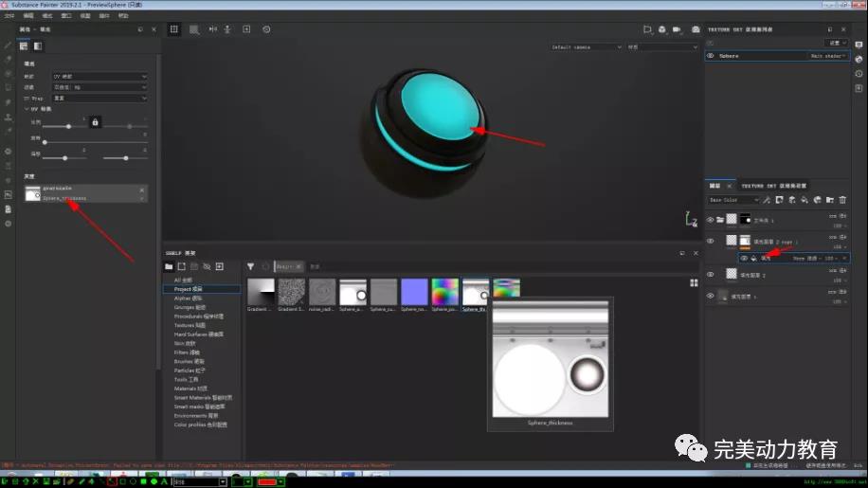Open the Base Color channel dropdown
The image size is (868, 488).
click(735, 200)
